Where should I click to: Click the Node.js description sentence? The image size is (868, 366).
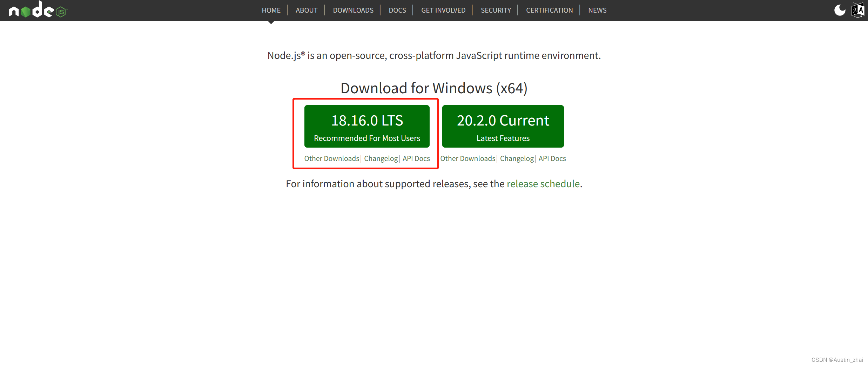click(x=434, y=55)
